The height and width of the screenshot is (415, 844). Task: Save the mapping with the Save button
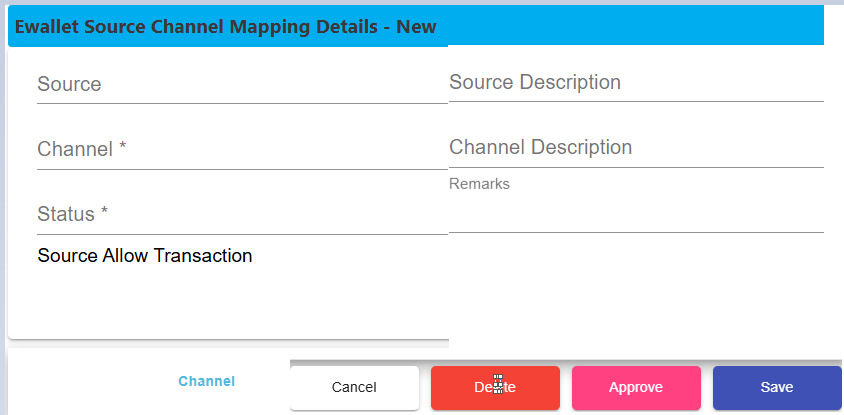coord(776,388)
